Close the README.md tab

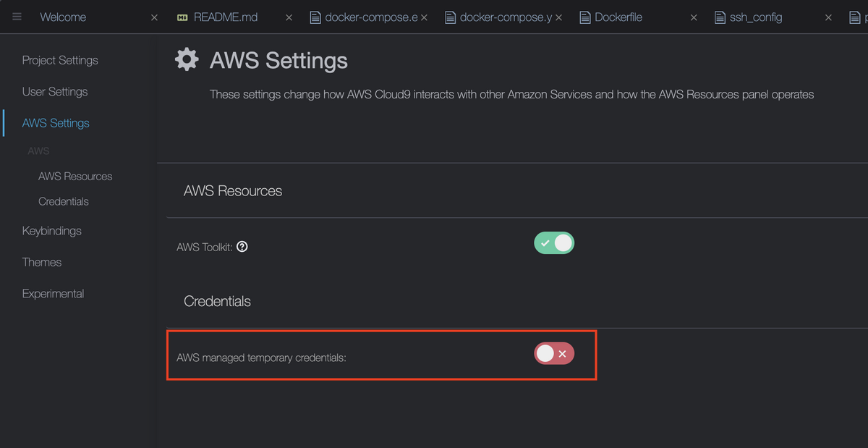(x=289, y=17)
